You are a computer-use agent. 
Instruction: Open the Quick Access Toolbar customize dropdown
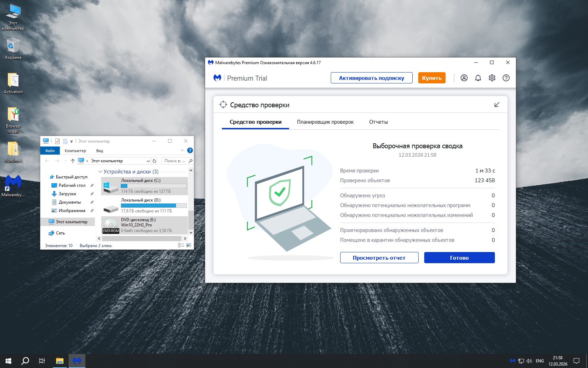coord(71,141)
